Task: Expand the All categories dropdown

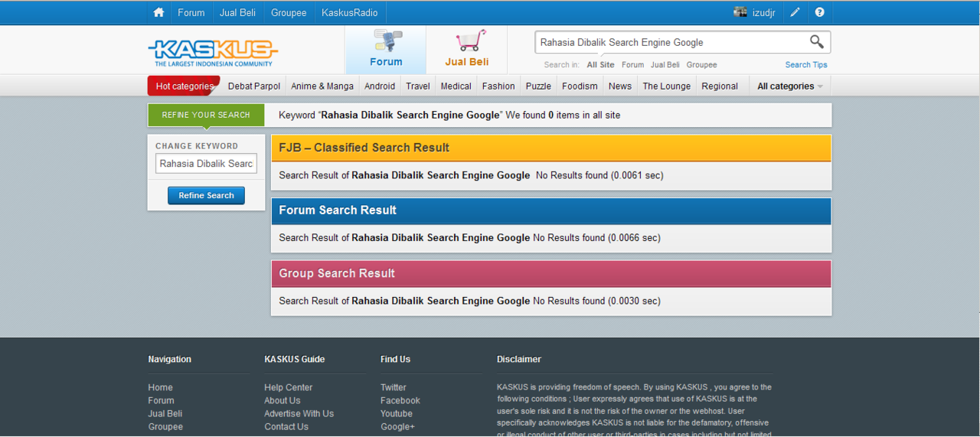Action: tap(790, 86)
